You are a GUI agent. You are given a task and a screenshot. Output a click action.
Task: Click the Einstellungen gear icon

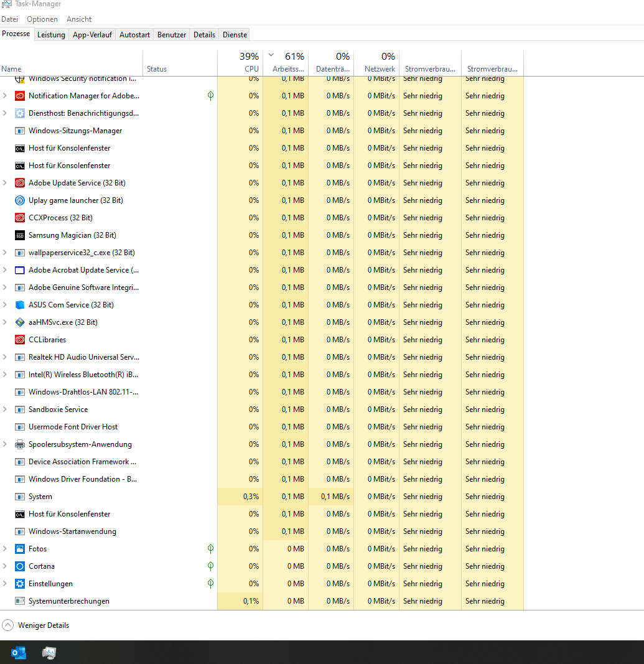(19, 584)
